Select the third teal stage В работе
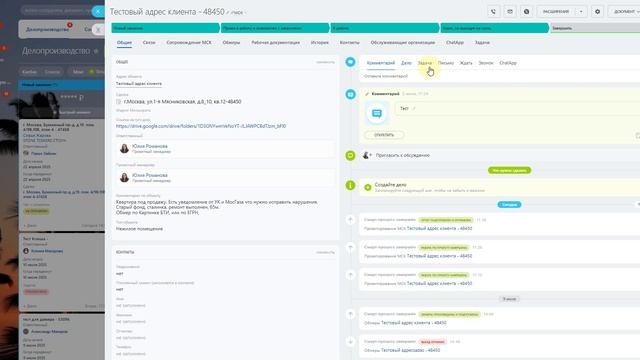The height and width of the screenshot is (360, 640). pos(385,28)
